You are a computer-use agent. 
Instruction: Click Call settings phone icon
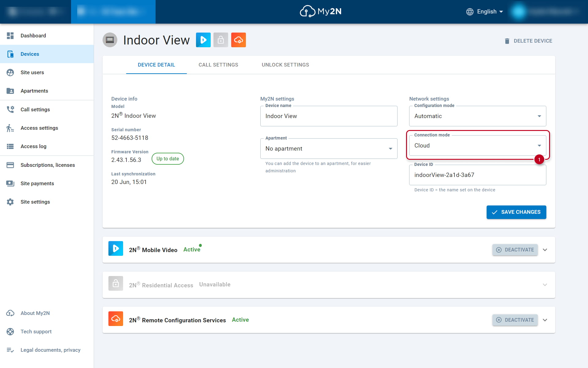point(10,109)
